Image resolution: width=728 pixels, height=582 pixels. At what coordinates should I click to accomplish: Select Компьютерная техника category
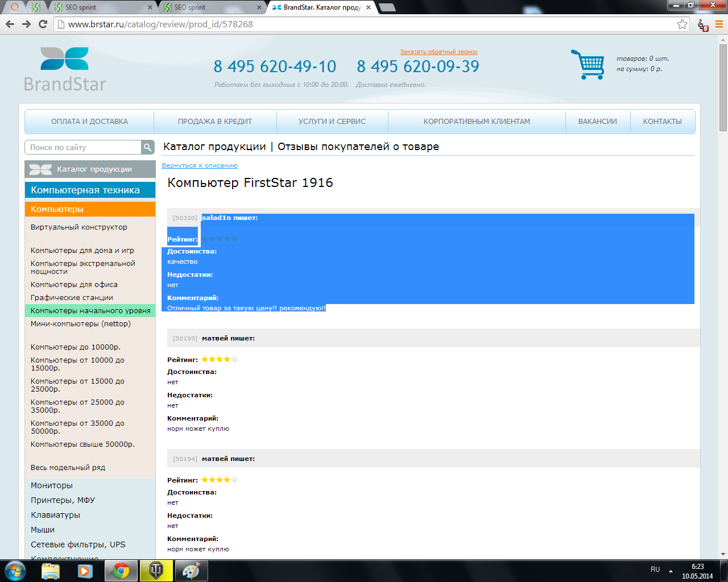pyautogui.click(x=90, y=190)
